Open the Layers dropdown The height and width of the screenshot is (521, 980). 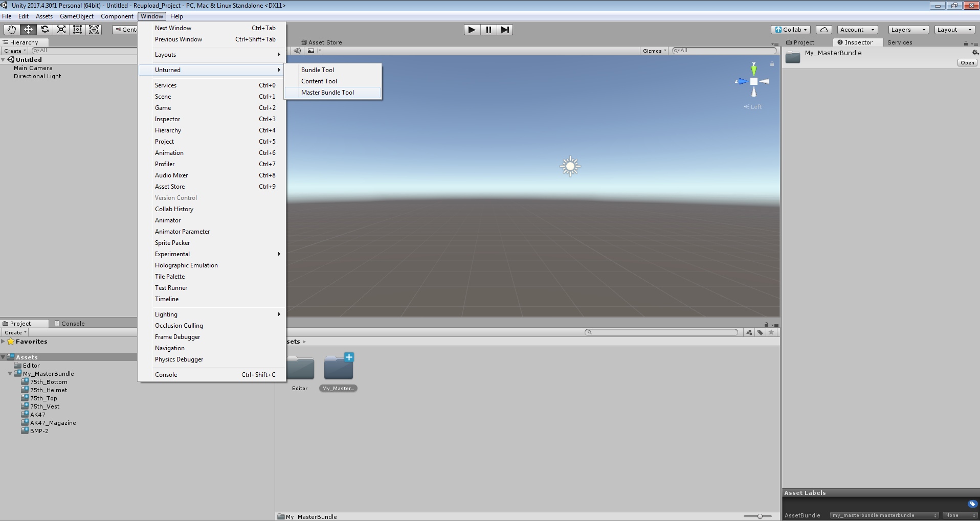(908, 30)
